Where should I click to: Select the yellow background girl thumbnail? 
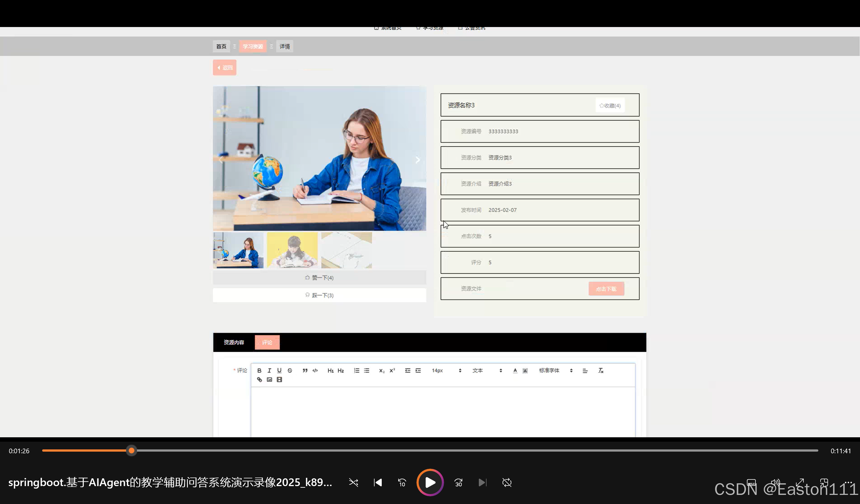point(292,250)
